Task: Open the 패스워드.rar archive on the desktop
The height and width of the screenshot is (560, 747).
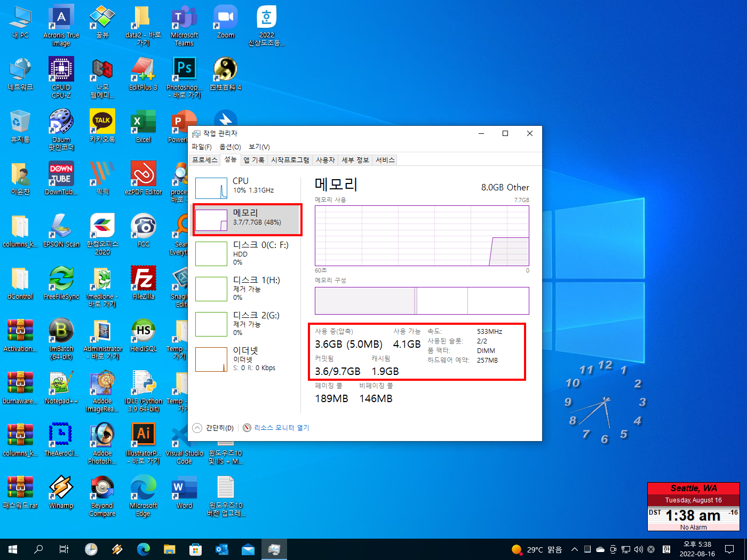Action: pyautogui.click(x=20, y=493)
